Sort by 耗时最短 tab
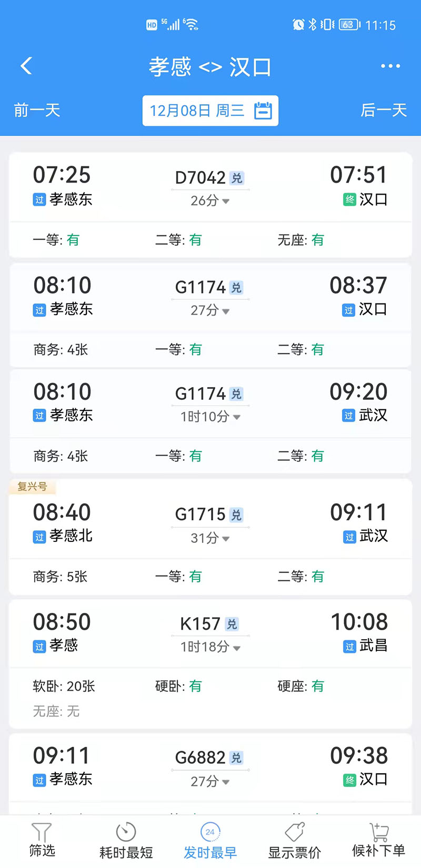421x868 pixels. click(126, 852)
